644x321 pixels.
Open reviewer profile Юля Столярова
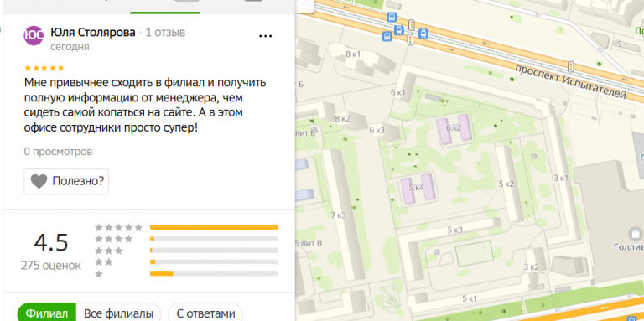[93, 33]
